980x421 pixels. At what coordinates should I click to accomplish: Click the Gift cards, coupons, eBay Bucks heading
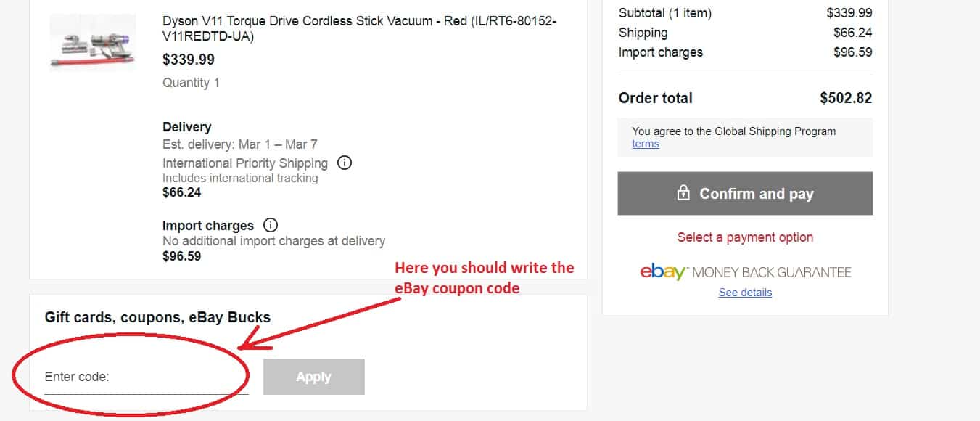(x=156, y=316)
